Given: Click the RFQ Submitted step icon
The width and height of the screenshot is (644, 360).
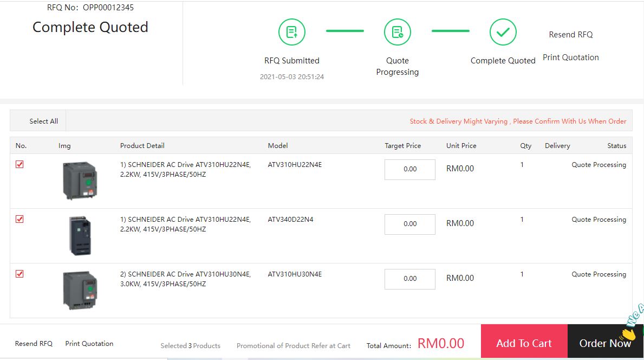Looking at the screenshot, I should (x=291, y=32).
